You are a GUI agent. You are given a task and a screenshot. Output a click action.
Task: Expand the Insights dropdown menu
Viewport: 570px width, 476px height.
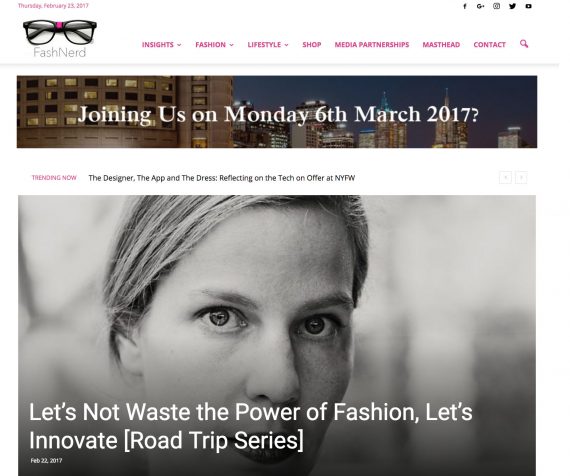(161, 45)
